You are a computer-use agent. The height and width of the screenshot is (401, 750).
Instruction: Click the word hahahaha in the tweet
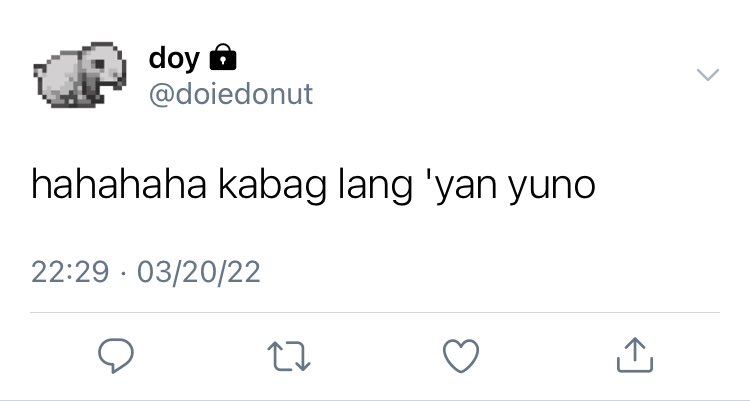click(x=119, y=185)
